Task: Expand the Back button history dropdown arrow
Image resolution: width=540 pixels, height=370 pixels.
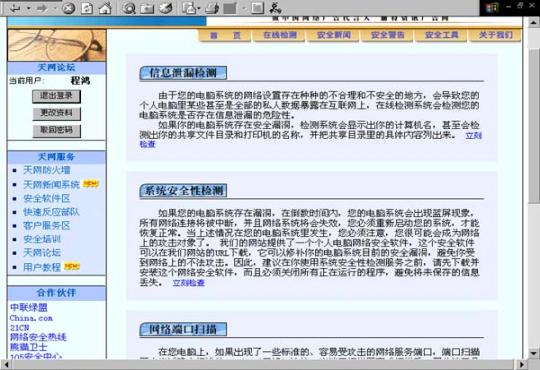Action: pyautogui.click(x=29, y=8)
